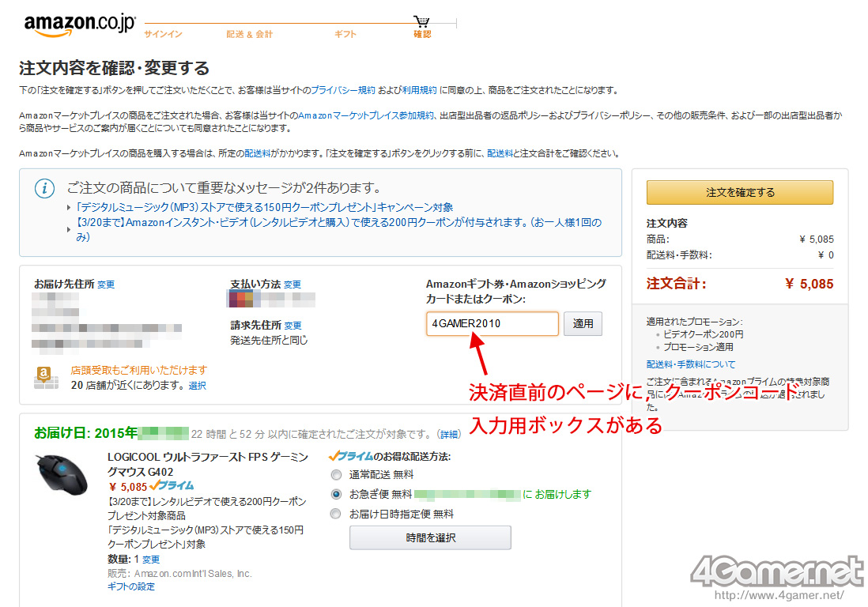Click the blue info icon in message box
Screen dimensions: 868x607
point(46,188)
